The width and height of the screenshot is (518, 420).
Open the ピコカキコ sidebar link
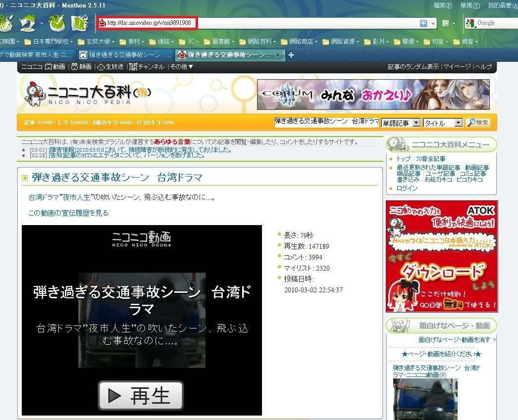click(x=469, y=180)
